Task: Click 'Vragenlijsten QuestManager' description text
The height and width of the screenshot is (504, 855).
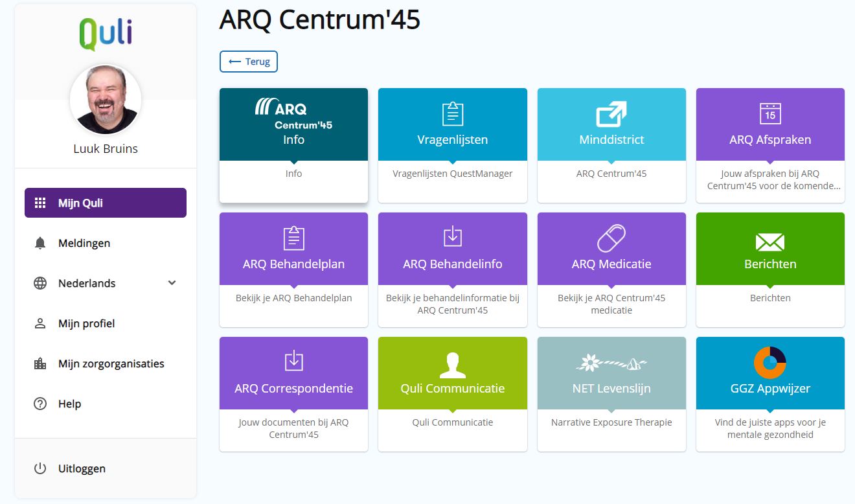Action: point(453,174)
